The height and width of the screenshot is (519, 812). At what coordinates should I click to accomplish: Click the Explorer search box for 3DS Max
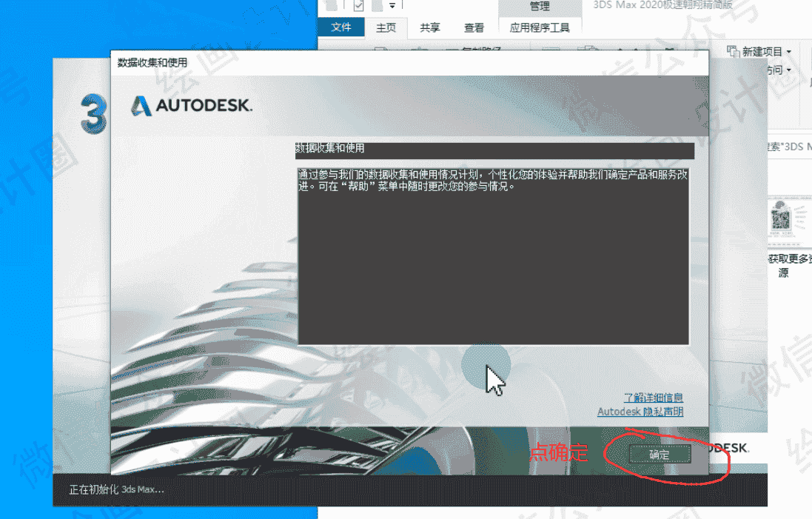pyautogui.click(x=789, y=147)
